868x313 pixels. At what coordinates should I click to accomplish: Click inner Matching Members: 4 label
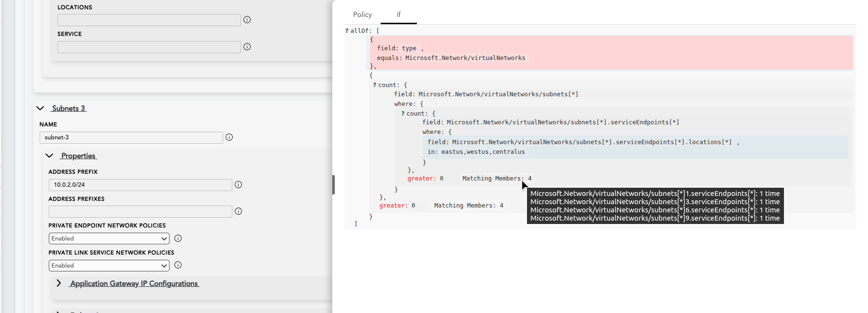click(497, 179)
